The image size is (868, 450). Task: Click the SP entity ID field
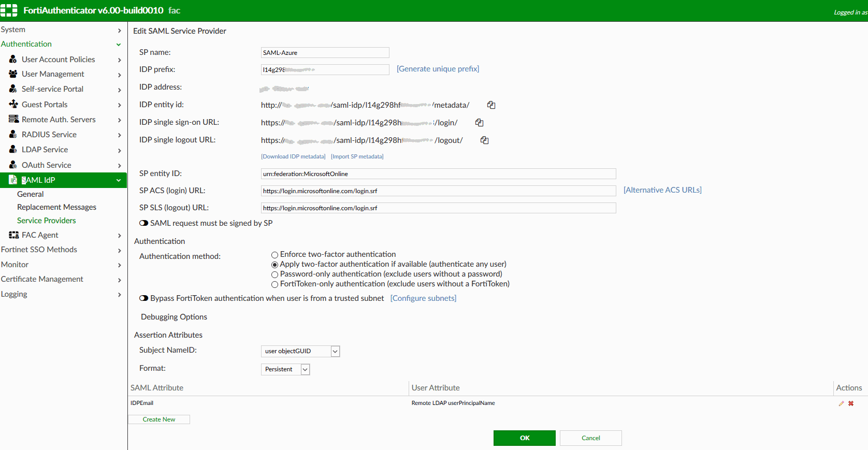coord(439,174)
